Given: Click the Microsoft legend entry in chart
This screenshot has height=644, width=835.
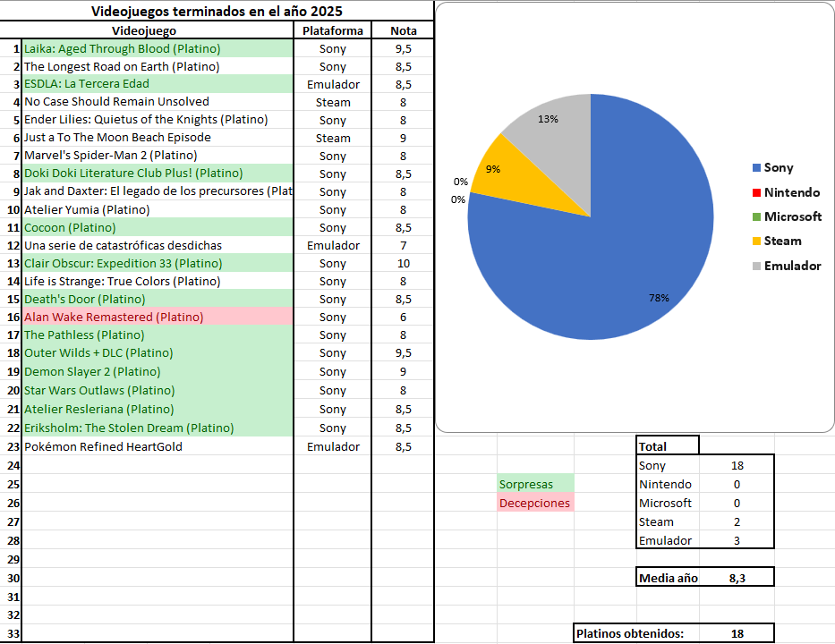Looking at the screenshot, I should point(787,216).
